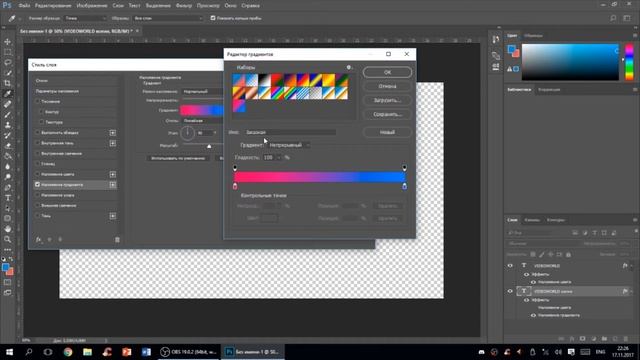Image resolution: width=640 pixels, height=360 pixels.
Task: Add another Stroke effect with plus icon
Action: [x=113, y=133]
